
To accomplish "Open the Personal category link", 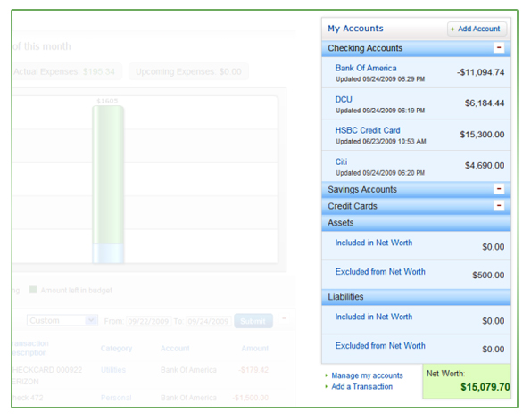I will point(116,398).
